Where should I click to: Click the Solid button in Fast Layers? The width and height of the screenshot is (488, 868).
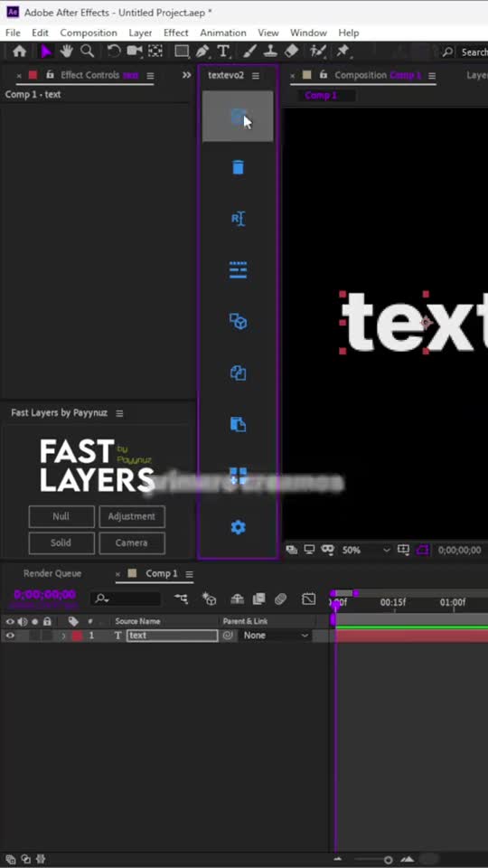tap(61, 543)
